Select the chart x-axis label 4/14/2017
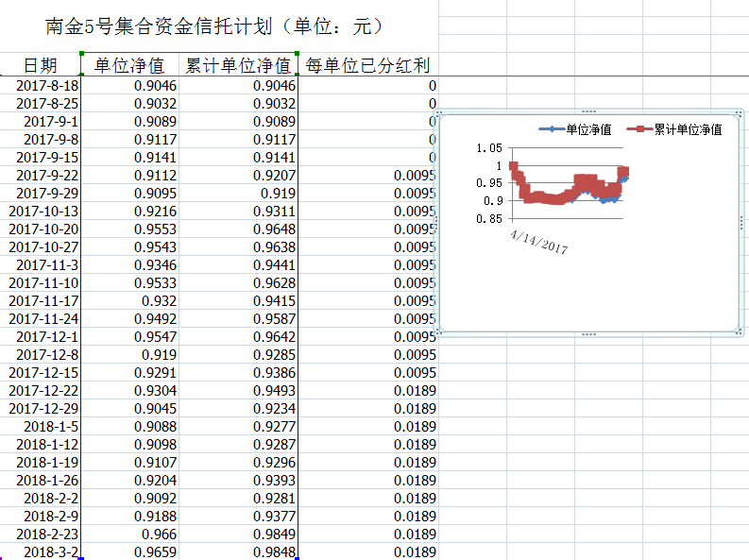Screen dimensions: 749x560 pos(539,240)
